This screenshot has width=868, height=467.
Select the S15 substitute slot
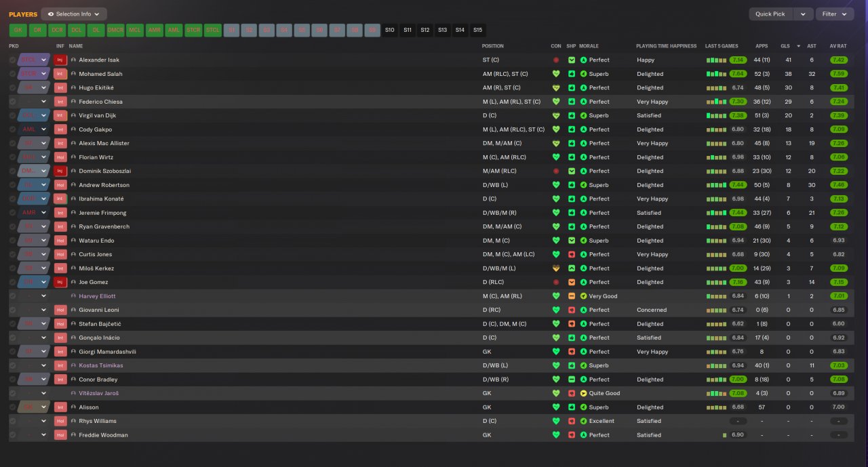point(477,30)
